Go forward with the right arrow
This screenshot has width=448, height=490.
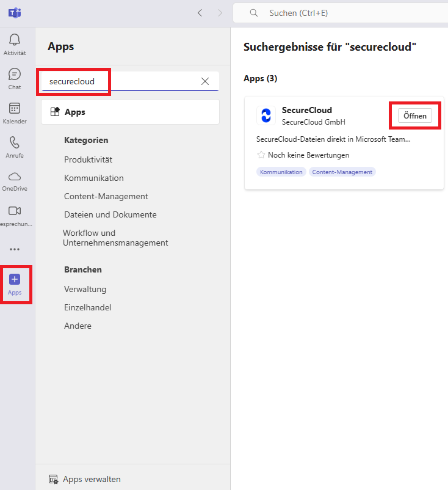coord(220,13)
